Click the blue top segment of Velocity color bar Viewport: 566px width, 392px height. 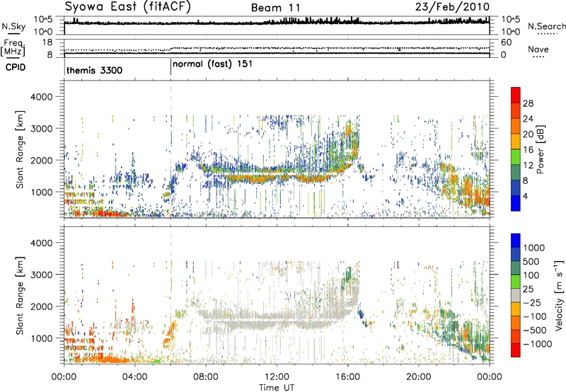click(x=516, y=241)
